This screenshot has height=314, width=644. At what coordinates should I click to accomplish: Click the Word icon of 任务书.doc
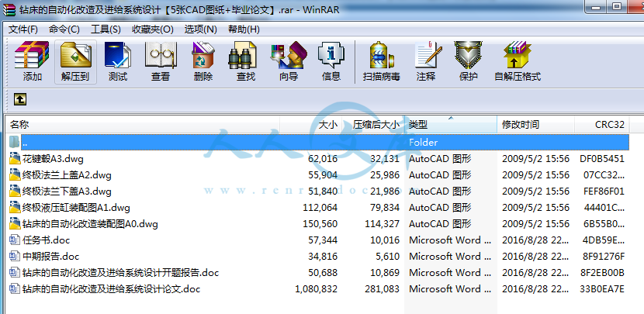click(x=16, y=240)
